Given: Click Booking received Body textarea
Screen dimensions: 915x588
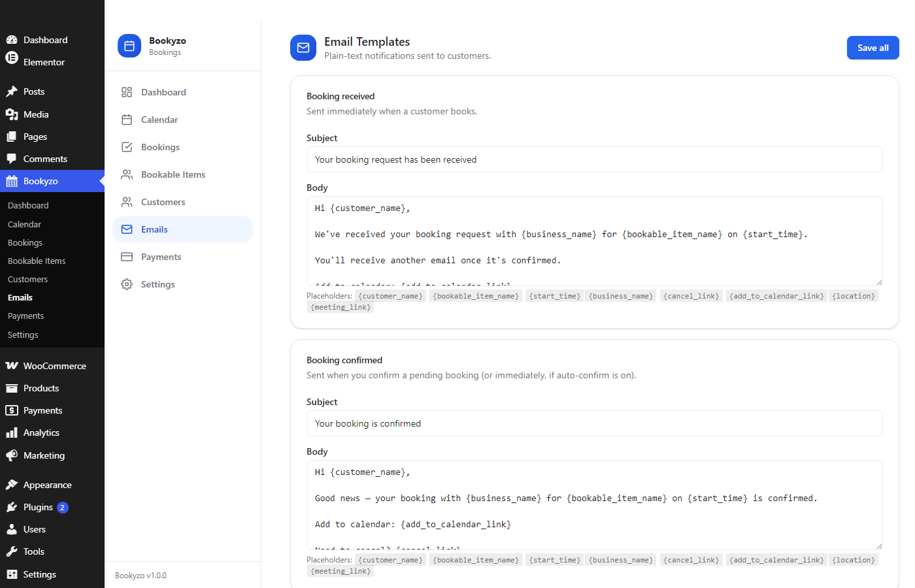Looking at the screenshot, I should pos(594,241).
